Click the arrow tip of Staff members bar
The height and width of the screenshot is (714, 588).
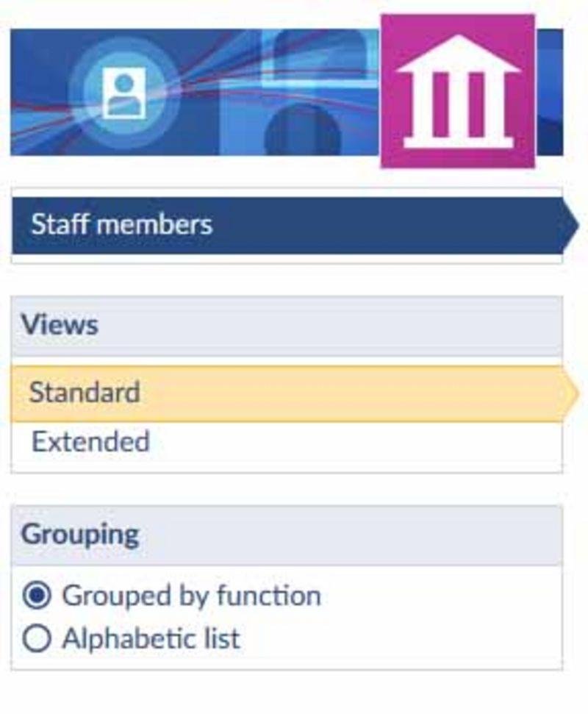(571, 225)
